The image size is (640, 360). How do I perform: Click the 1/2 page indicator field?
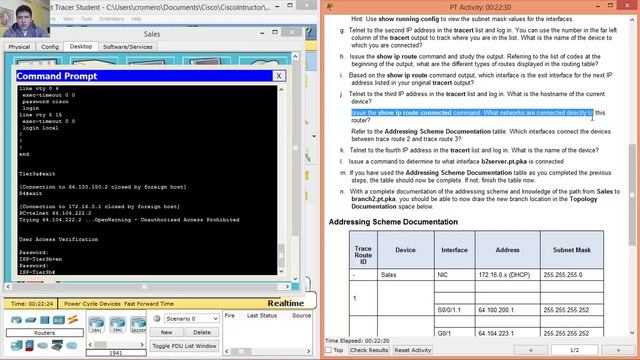(574, 350)
